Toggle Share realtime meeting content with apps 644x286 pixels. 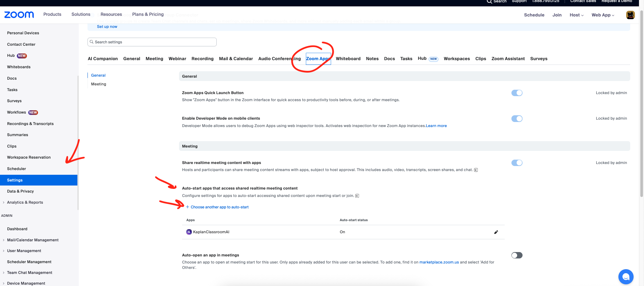click(517, 163)
